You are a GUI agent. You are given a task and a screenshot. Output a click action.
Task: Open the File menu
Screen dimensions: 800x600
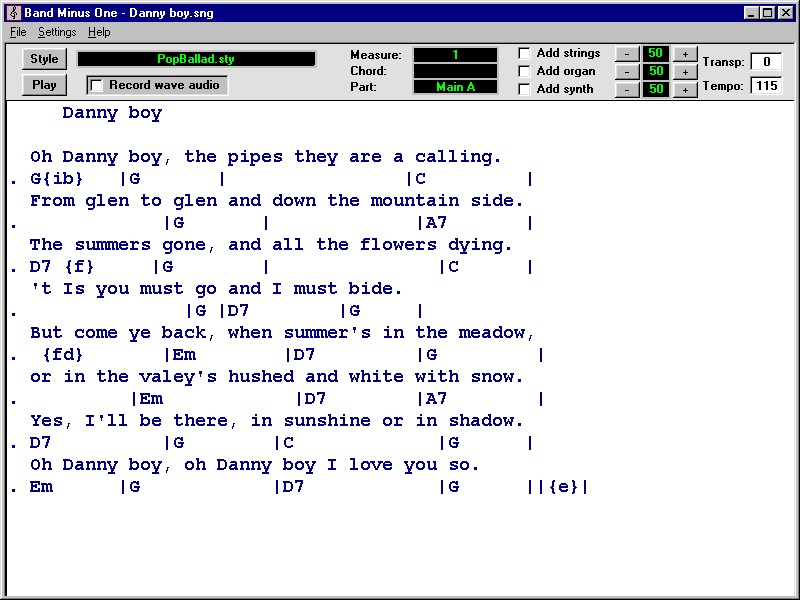click(17, 32)
